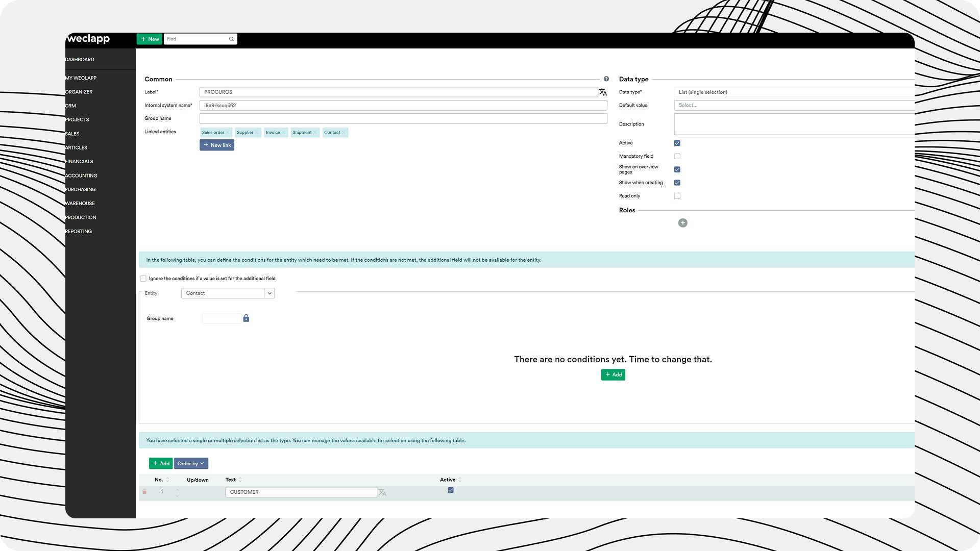Remove the Sales order linked entity tag
Screen dimensions: 980x551
click(228, 133)
